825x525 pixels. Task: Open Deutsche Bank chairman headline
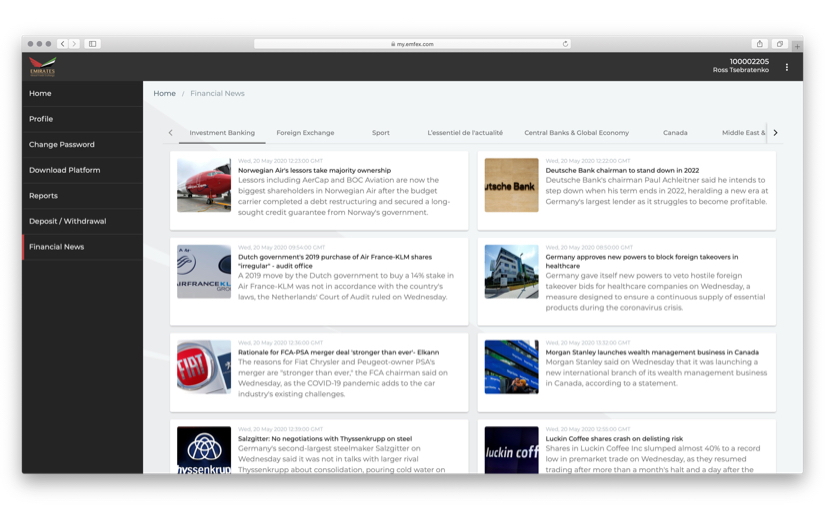click(622, 170)
